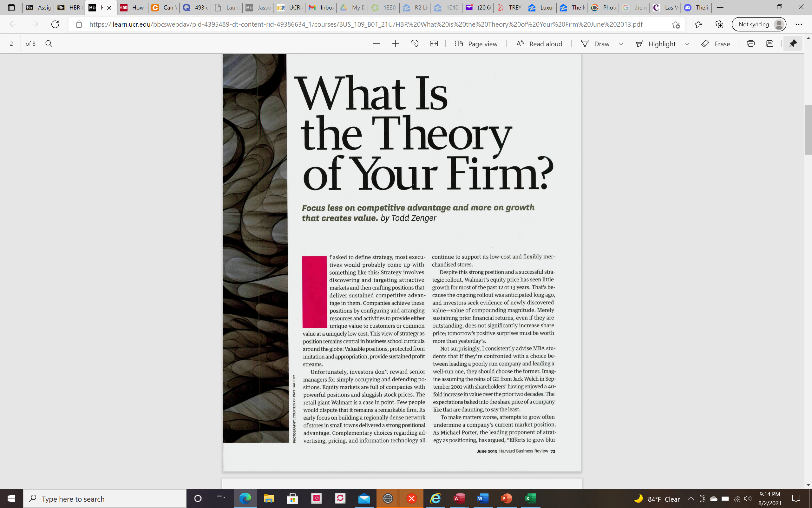Show hidden system tray icons

(x=691, y=498)
